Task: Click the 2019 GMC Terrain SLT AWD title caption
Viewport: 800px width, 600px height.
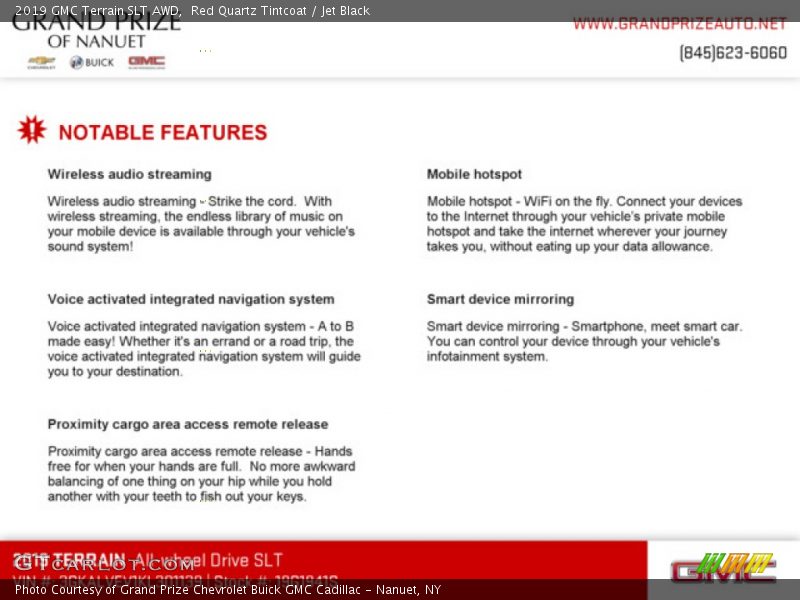Action: [98, 11]
